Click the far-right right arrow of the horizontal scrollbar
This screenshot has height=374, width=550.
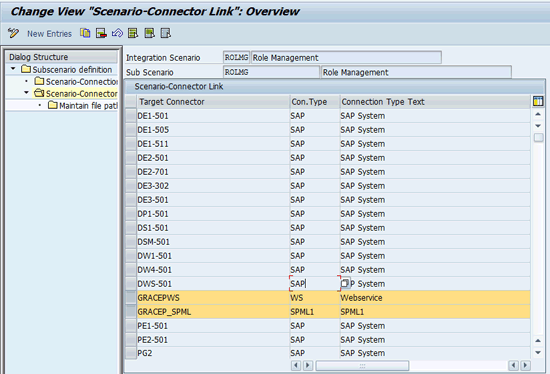click(525, 365)
